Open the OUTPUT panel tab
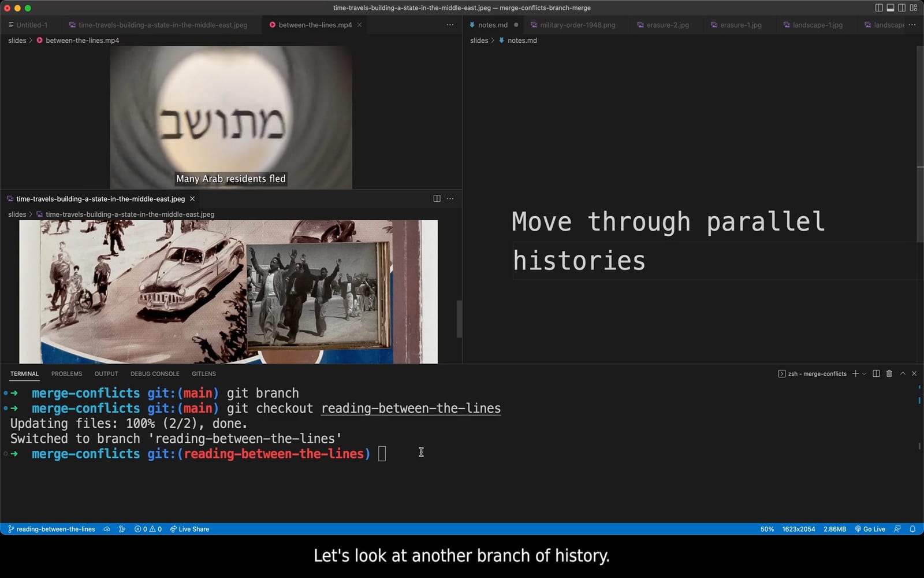The width and height of the screenshot is (924, 578). click(x=106, y=374)
